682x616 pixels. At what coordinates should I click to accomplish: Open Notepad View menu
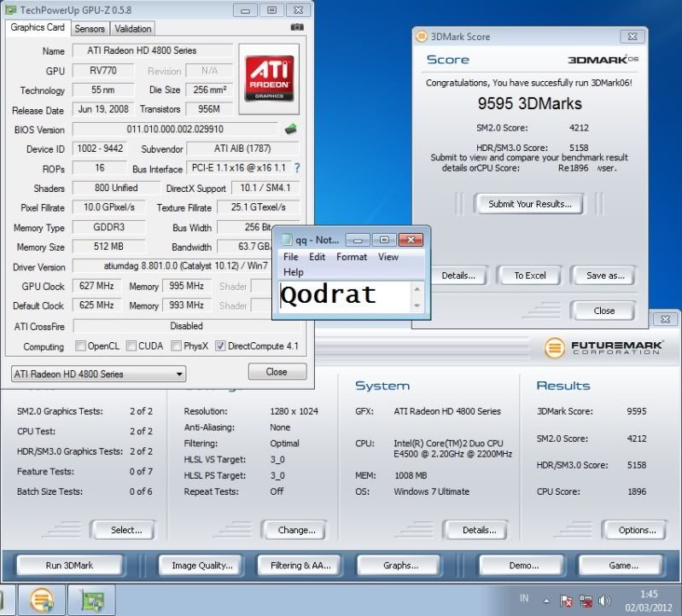(388, 257)
